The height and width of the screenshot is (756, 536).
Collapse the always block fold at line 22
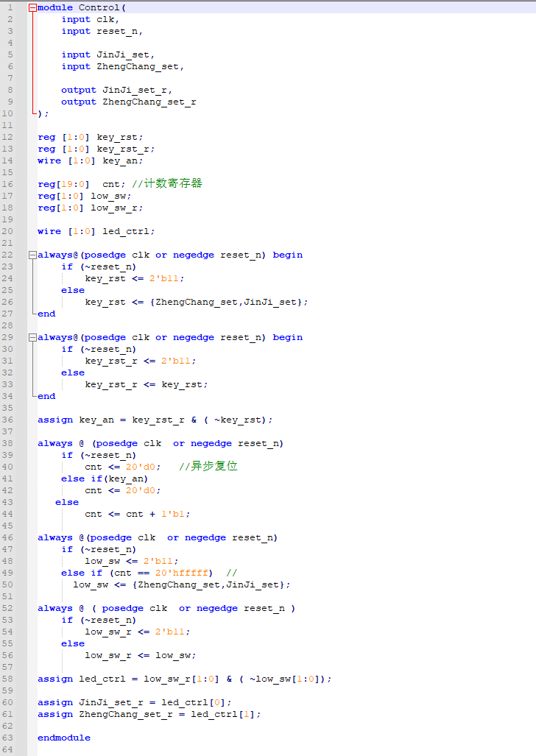tap(32, 255)
